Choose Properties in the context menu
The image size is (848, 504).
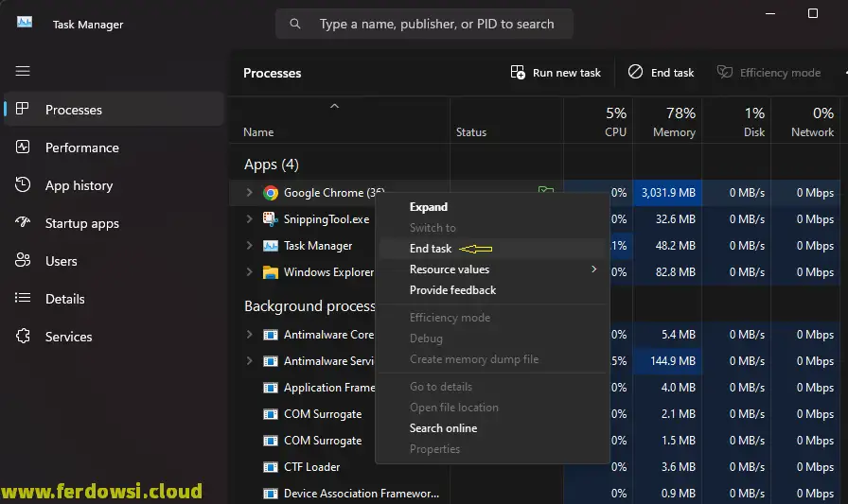tap(492, 449)
